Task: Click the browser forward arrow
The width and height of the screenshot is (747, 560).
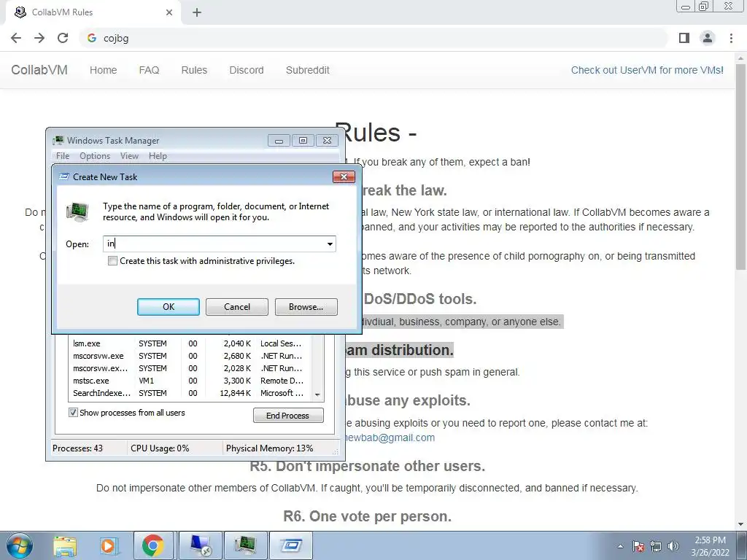Action: click(39, 38)
